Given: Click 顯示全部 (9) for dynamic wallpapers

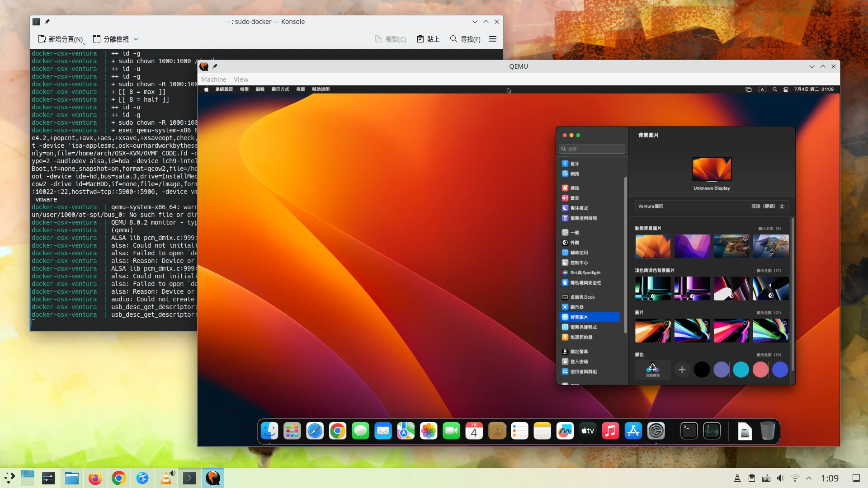Looking at the screenshot, I should click(769, 229).
